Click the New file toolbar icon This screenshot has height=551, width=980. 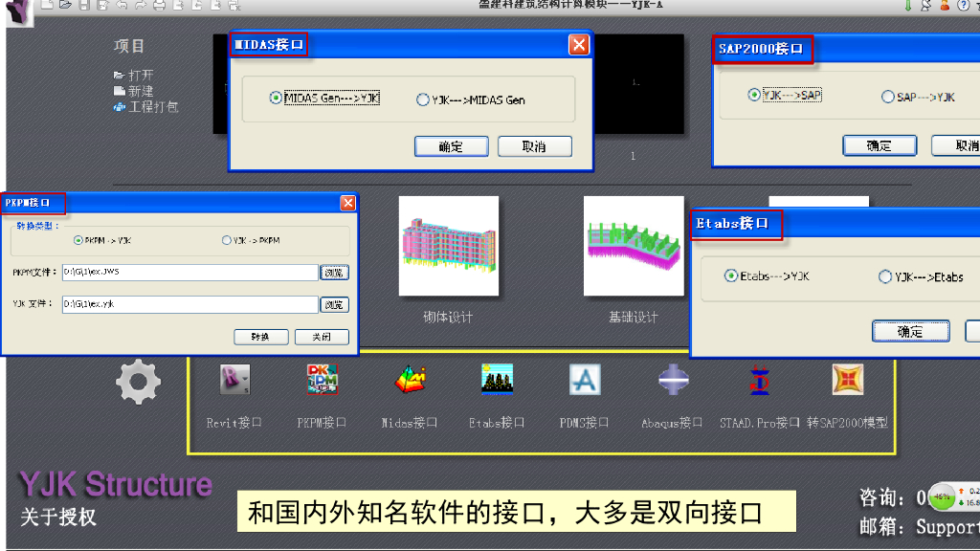click(x=47, y=5)
